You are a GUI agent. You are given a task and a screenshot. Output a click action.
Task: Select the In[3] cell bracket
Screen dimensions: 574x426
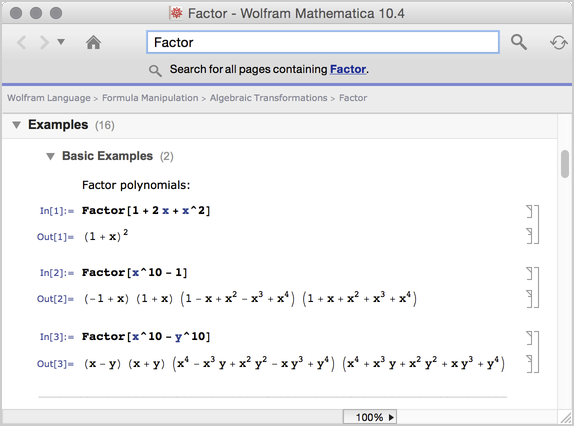point(529,338)
